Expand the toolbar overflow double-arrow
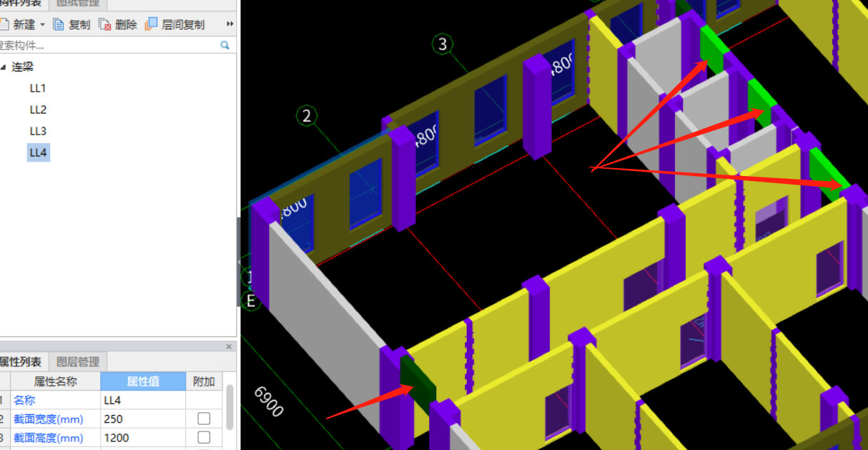Screen dimensions: 868x450 click(x=230, y=24)
